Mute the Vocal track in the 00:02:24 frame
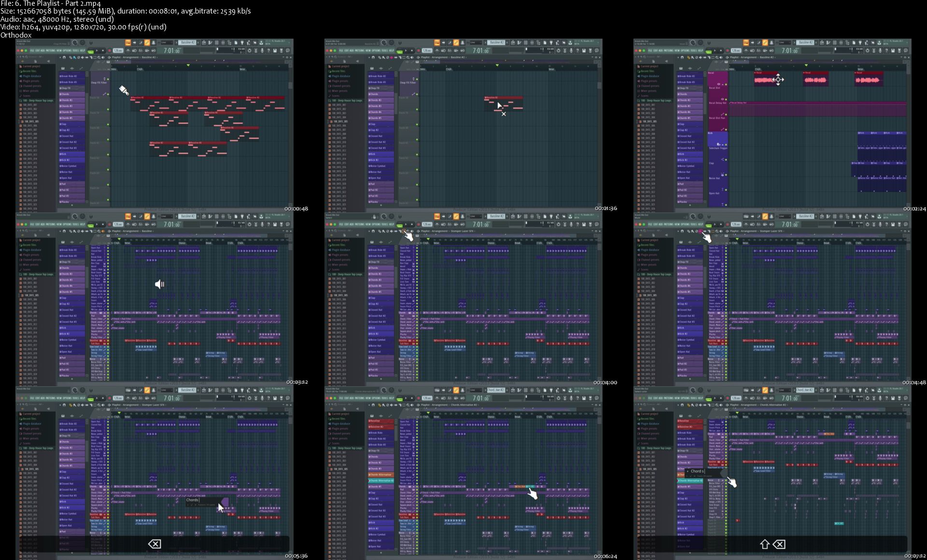This screenshot has height=560, width=927. click(726, 84)
